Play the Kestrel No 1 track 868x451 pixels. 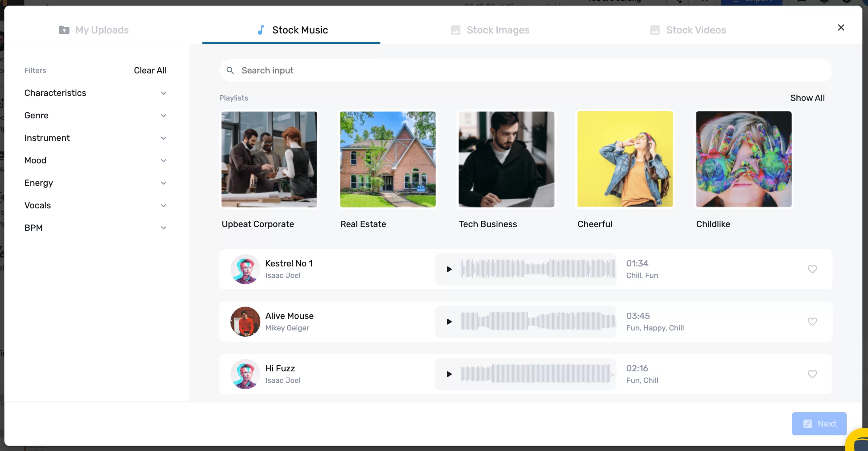pos(449,269)
